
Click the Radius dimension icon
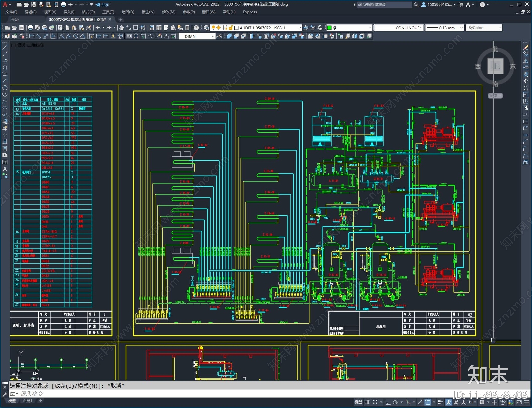62,36
